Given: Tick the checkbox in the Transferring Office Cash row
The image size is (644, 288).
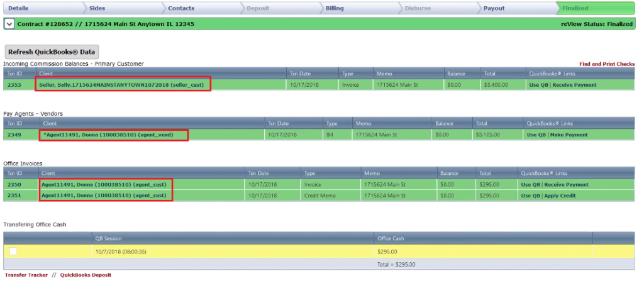Looking at the screenshot, I should coord(13,252).
